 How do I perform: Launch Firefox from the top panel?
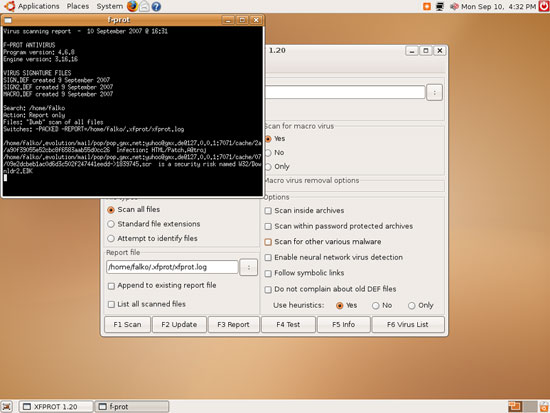point(132,6)
